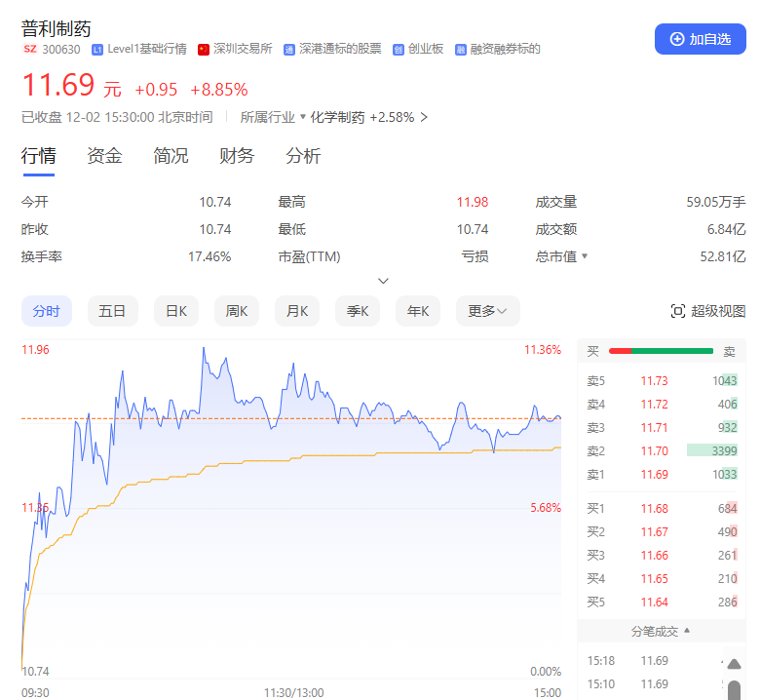The image size is (761, 700).
Task: Click the 加自选 add-to-watchlist button
Action: pos(700,39)
